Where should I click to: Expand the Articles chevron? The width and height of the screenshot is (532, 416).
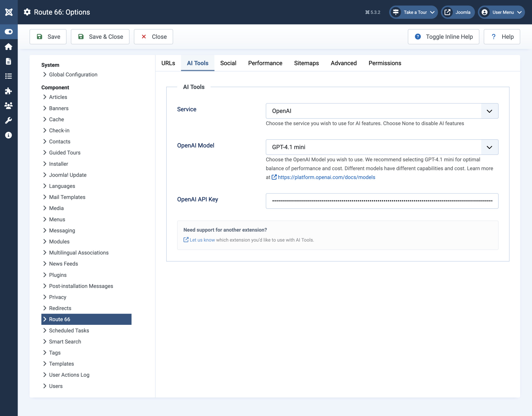pos(45,97)
